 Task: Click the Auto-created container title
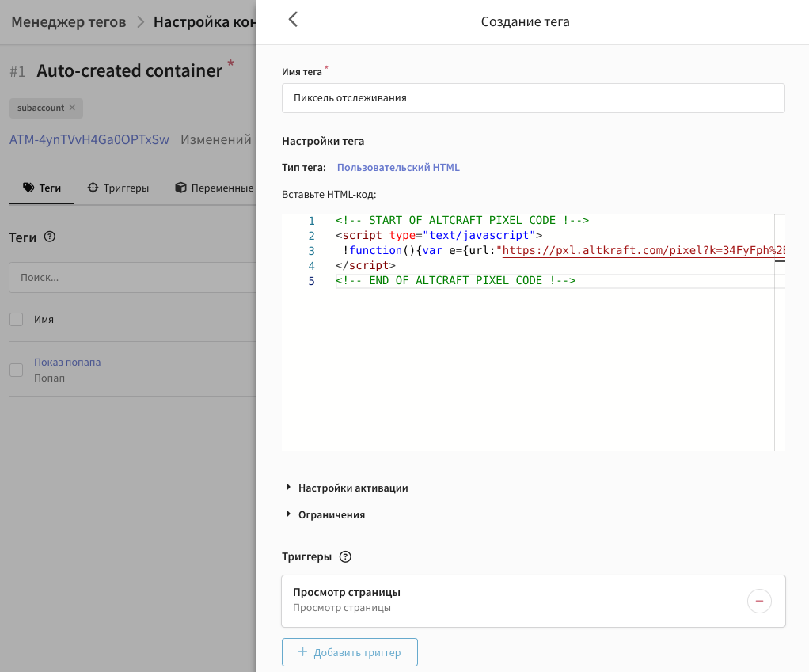tap(130, 70)
